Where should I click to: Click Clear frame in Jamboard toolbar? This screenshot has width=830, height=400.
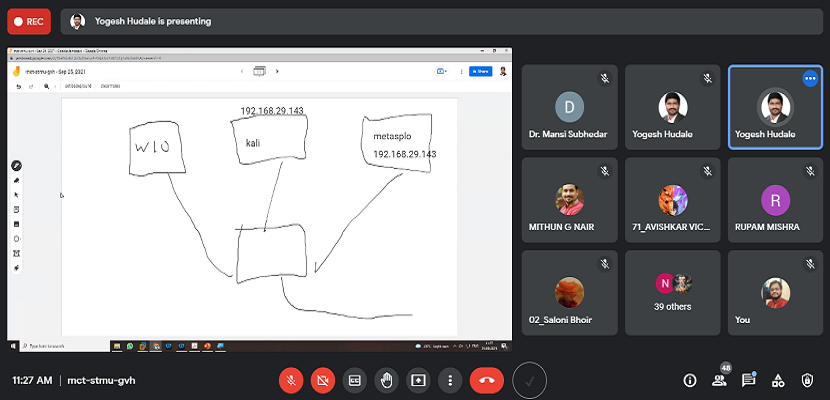(111, 86)
